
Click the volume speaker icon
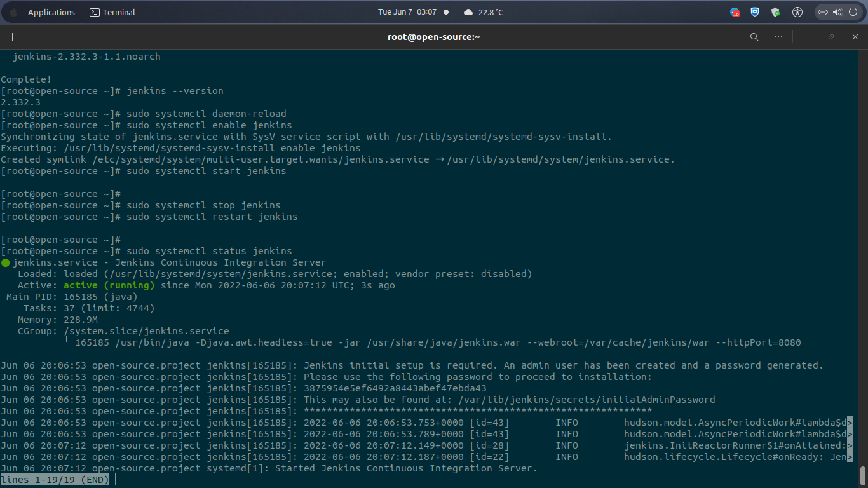point(837,12)
